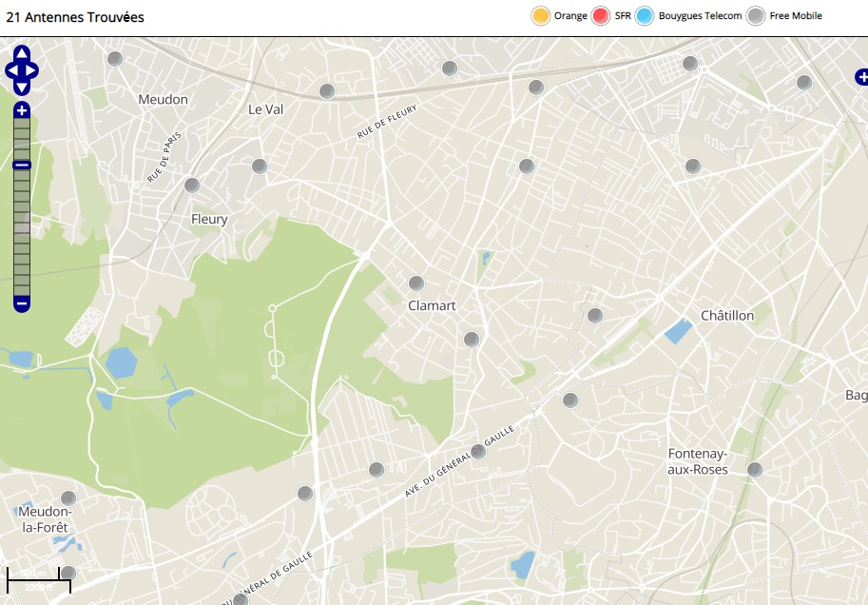Toggle the SFR red legend circle
This screenshot has height=605, width=868.
601,16
